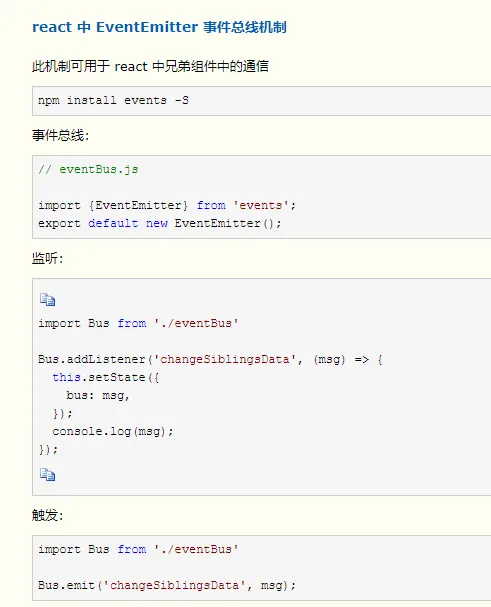
Task: Click the 触发: paragraph label
Action: click(x=47, y=515)
